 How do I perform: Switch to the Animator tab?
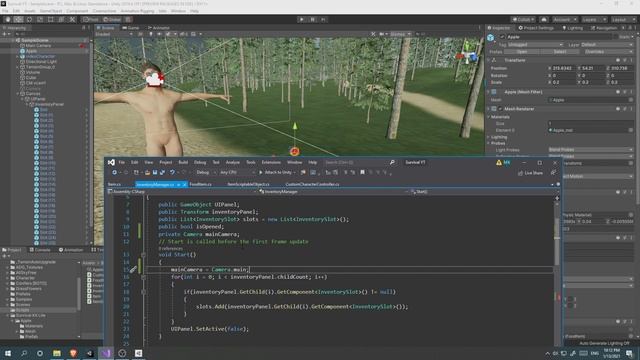[x=159, y=28]
